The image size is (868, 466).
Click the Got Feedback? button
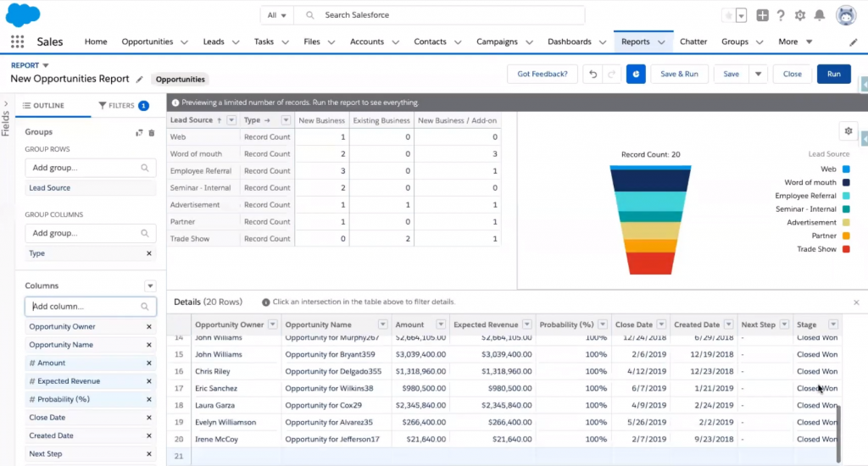(x=542, y=74)
